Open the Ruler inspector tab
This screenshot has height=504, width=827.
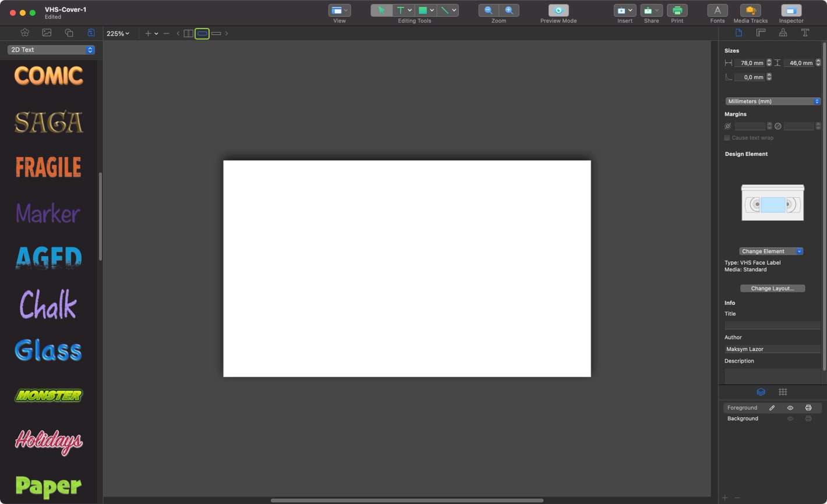click(x=761, y=33)
